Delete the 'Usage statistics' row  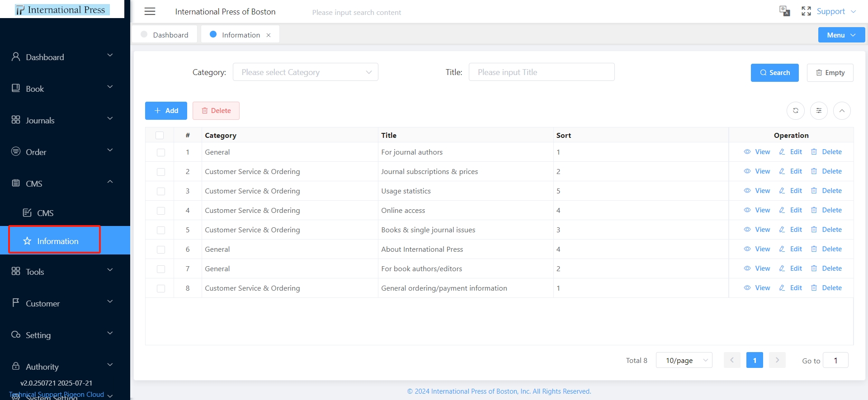[x=826, y=191]
